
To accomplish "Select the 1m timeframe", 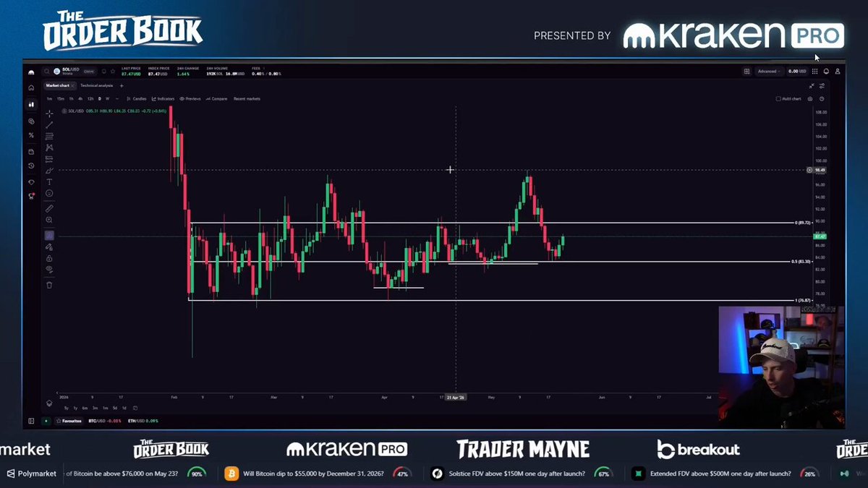I will [49, 99].
